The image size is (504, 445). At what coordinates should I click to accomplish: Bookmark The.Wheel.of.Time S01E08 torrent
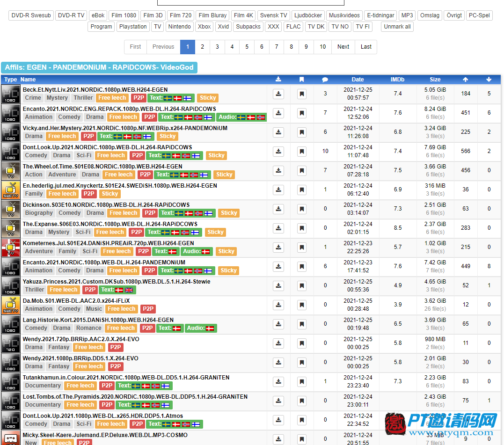tap(301, 171)
